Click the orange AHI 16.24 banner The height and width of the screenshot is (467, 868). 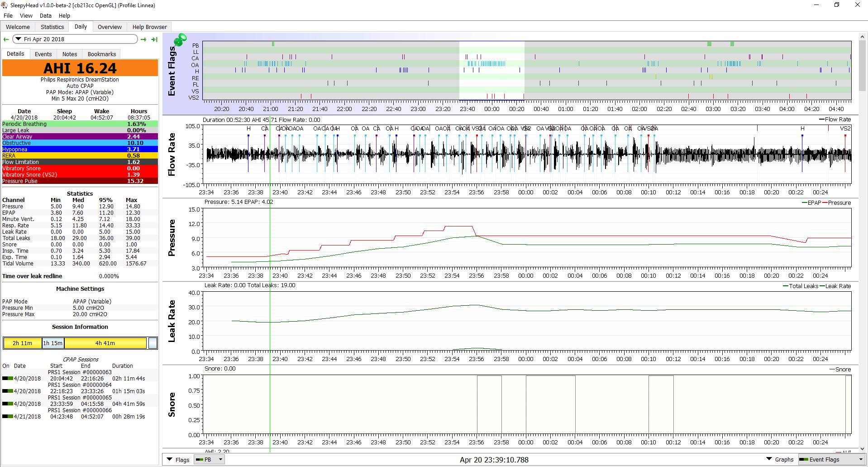[x=80, y=68]
